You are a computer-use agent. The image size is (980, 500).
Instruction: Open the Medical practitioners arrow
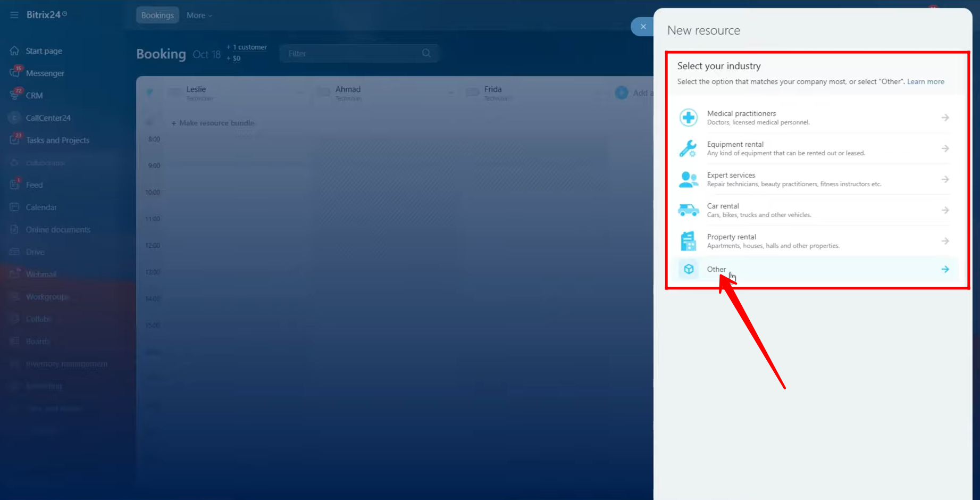pos(945,118)
